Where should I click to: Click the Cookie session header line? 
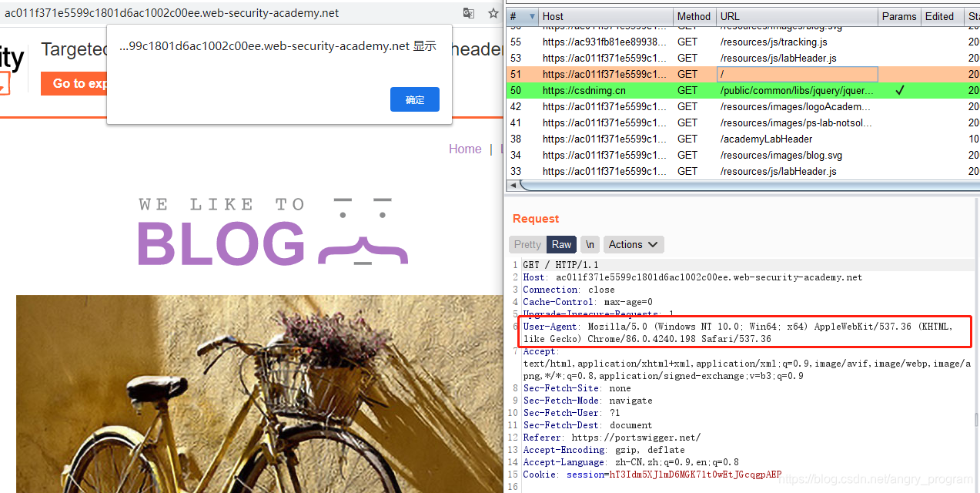click(652, 475)
